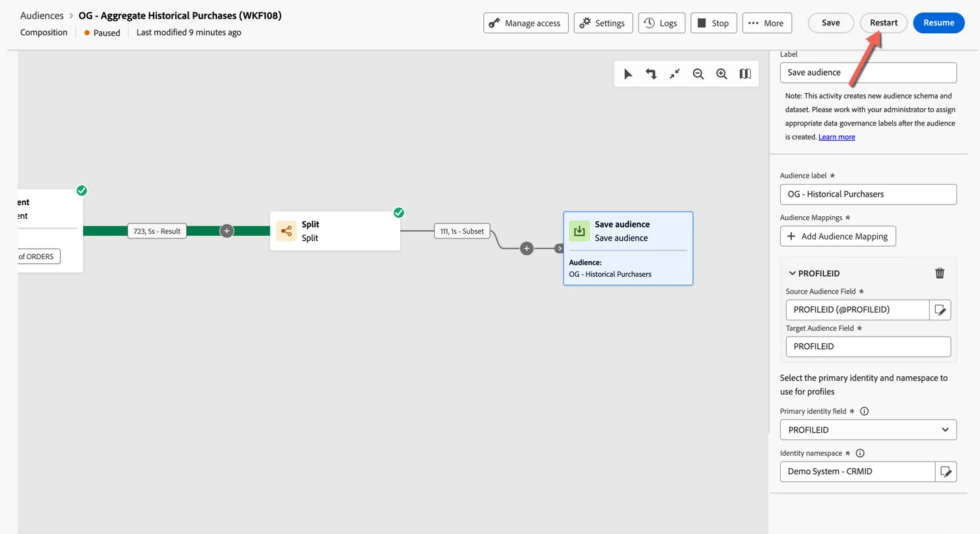Click the Audience label input field
This screenshot has width=980, height=534.
[868, 194]
